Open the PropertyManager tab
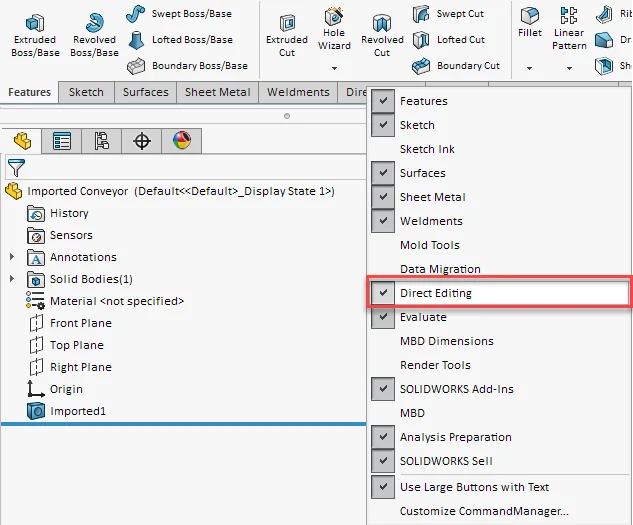This screenshot has width=633, height=525. coord(62,141)
